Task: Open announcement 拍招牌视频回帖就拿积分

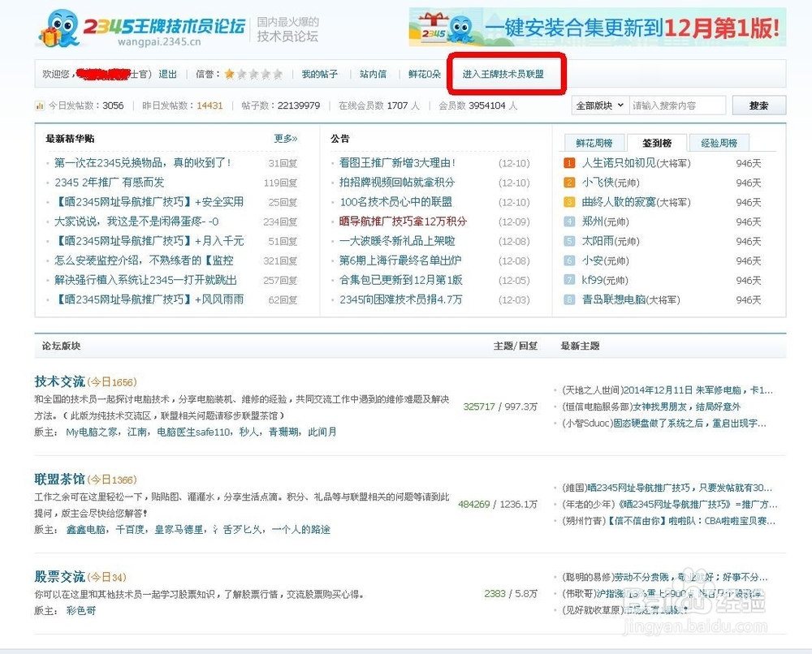Action: pos(397,183)
